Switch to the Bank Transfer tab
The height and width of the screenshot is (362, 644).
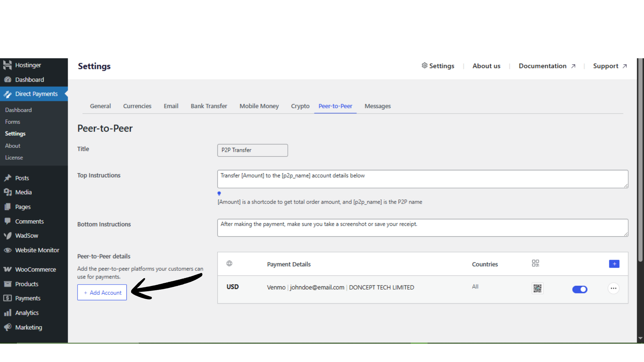209,106
